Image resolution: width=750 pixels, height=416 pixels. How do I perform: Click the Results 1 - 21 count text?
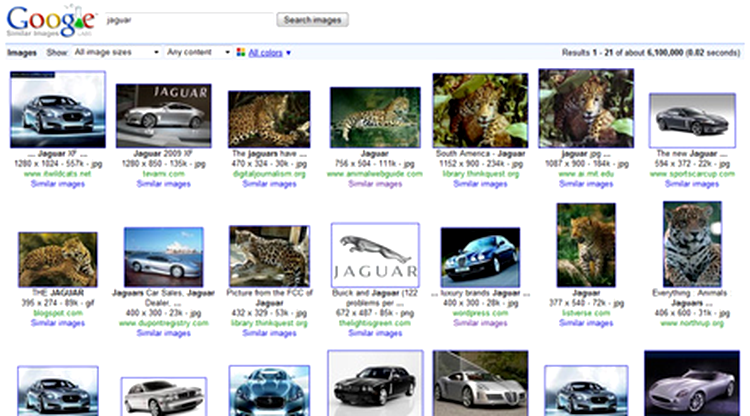[x=651, y=53]
